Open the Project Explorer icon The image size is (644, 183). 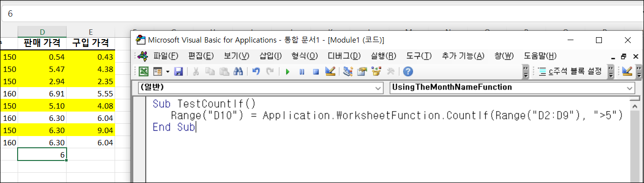348,71
